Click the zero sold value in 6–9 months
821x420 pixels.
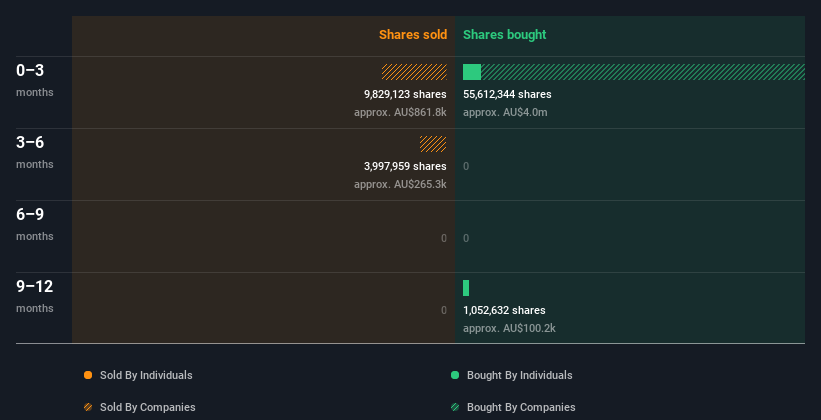444,238
